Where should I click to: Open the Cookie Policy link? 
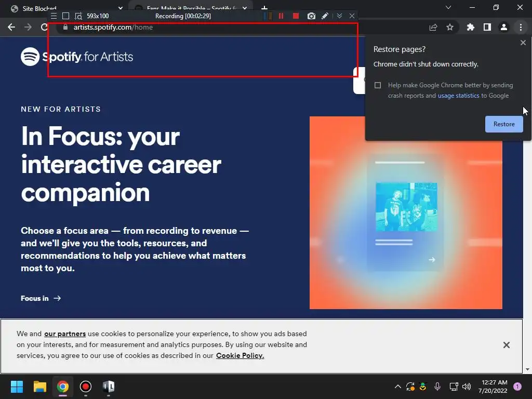[x=240, y=355]
